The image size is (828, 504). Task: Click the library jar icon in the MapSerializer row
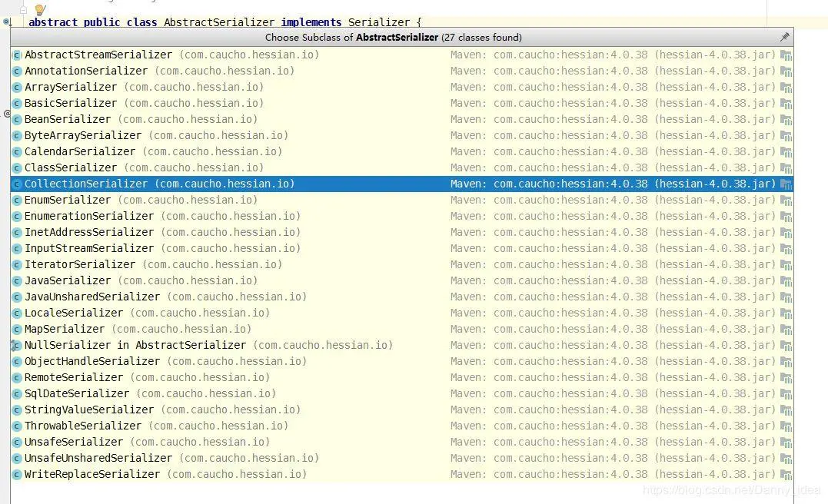click(786, 330)
